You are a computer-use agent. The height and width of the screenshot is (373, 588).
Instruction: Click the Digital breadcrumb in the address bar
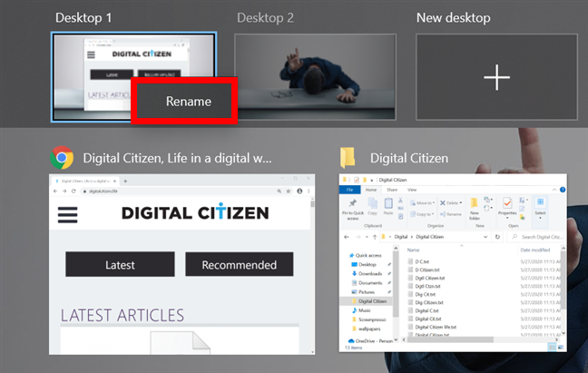pyautogui.click(x=400, y=237)
